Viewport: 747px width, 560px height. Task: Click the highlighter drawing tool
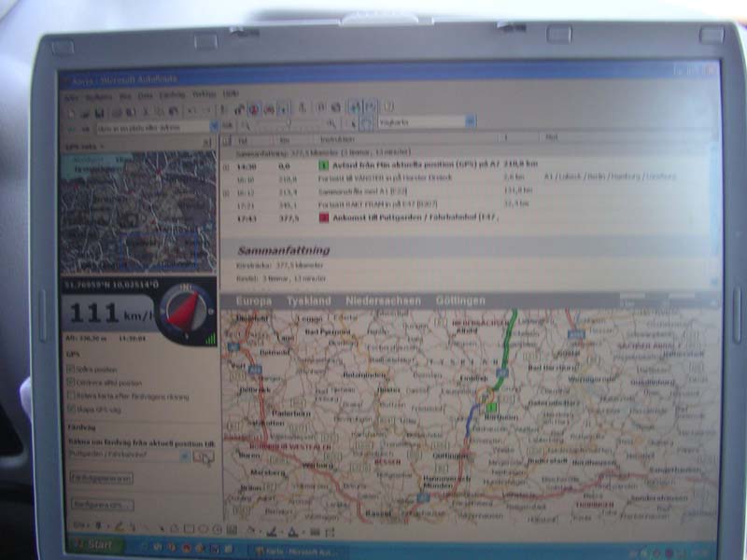pos(119,526)
